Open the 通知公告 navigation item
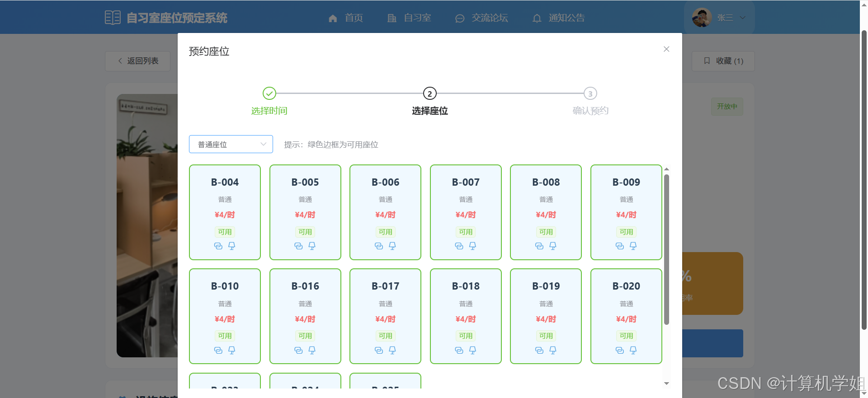868x398 pixels. coord(559,18)
